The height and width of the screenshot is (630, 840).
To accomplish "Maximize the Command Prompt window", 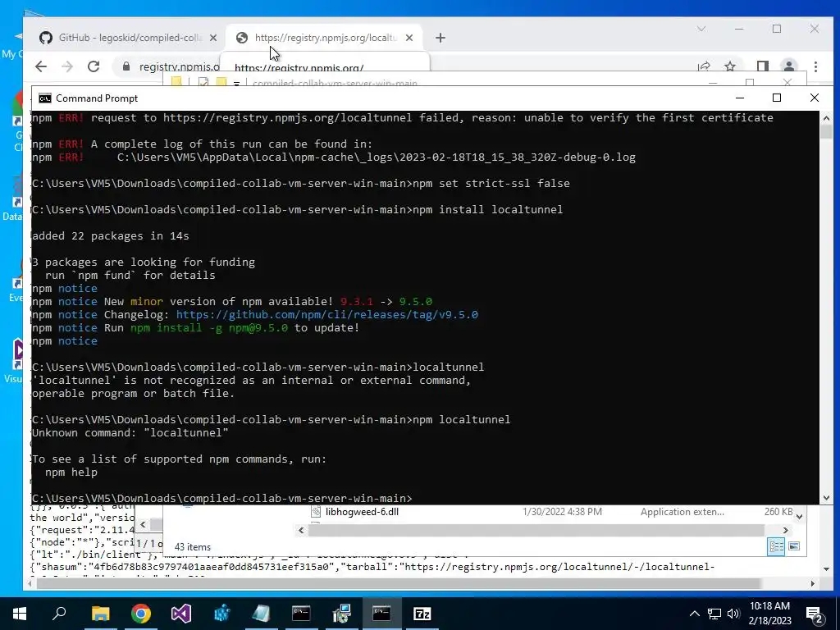I will coord(777,98).
